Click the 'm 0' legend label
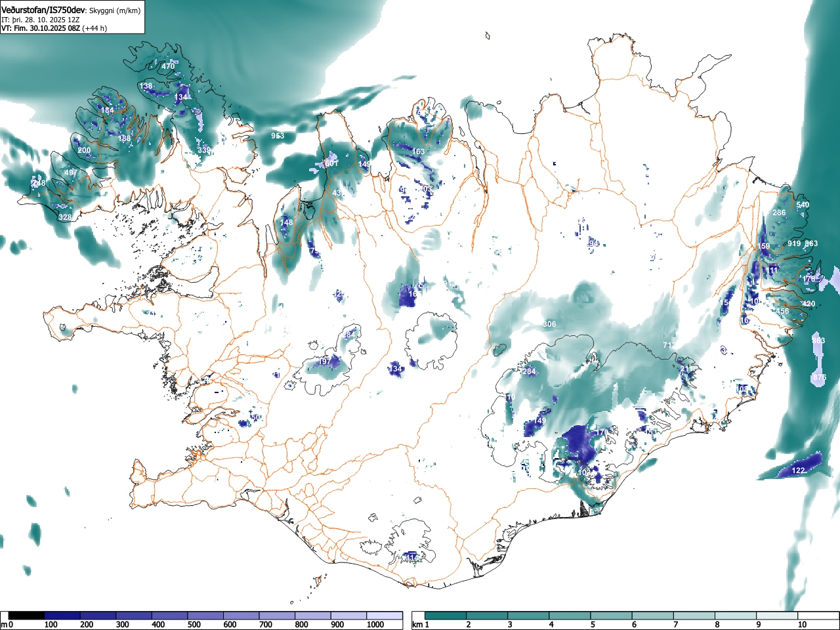The width and height of the screenshot is (840, 630). pos(7,625)
